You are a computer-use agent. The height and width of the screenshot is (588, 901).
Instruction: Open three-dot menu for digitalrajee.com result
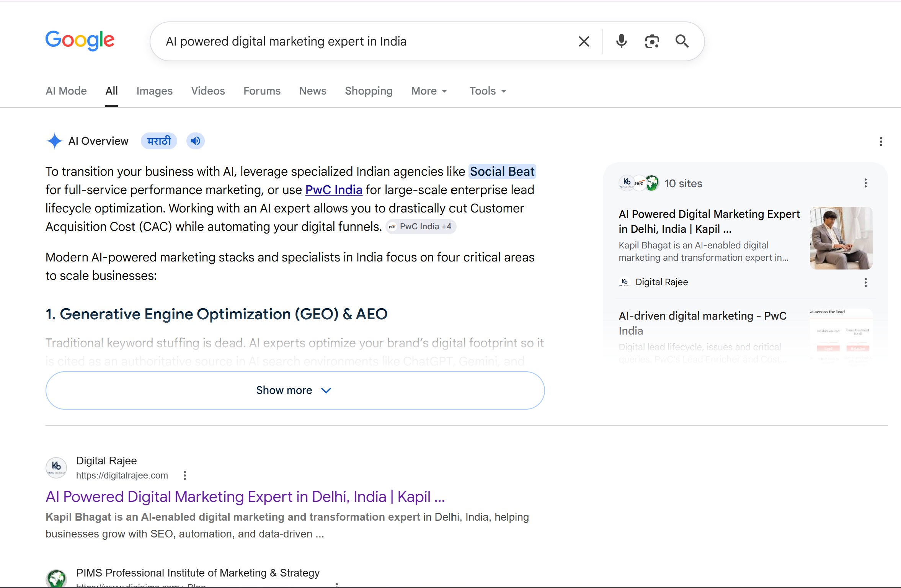click(185, 475)
